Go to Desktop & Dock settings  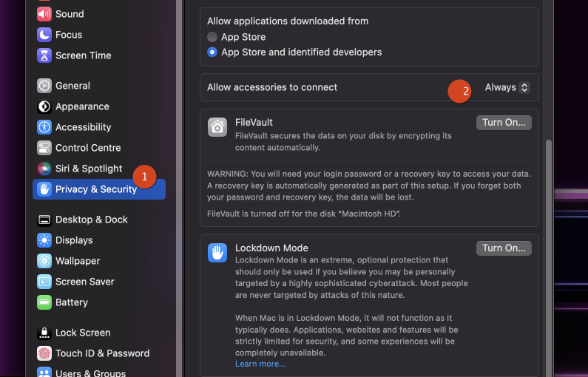pyautogui.click(x=91, y=220)
